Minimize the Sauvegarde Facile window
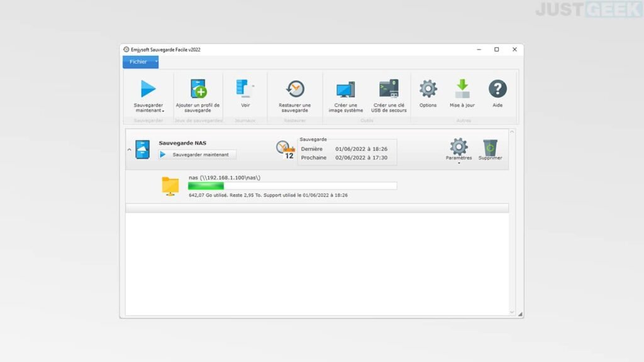The image size is (644, 362). click(x=479, y=50)
